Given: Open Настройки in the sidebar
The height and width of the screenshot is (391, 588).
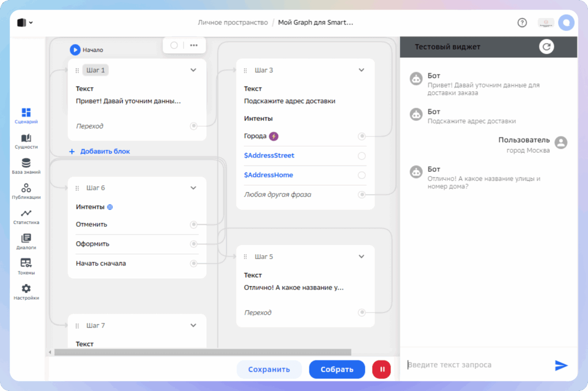Looking at the screenshot, I should click(x=26, y=292).
